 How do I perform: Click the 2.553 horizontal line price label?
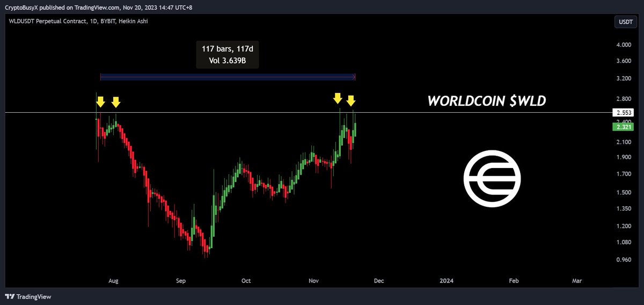tap(624, 113)
